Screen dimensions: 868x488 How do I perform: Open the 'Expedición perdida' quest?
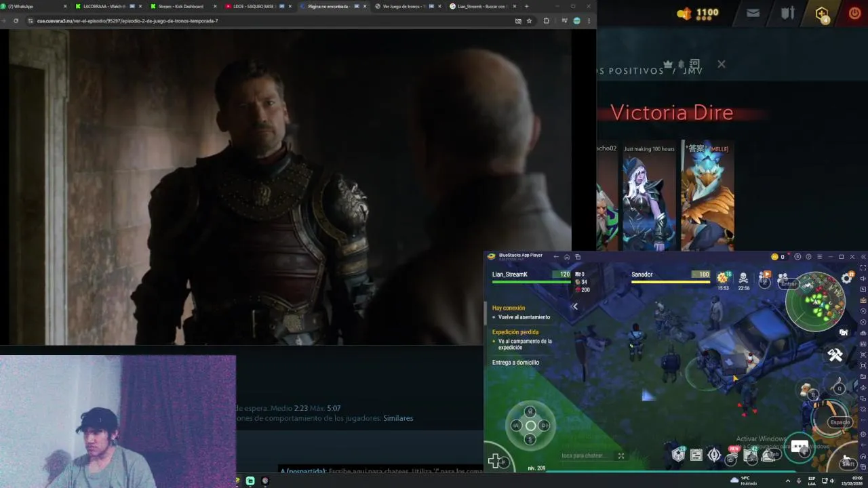pos(515,332)
